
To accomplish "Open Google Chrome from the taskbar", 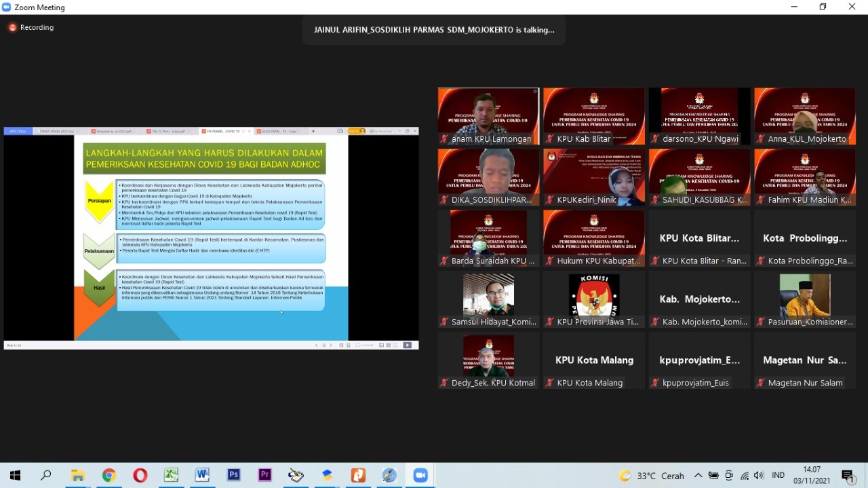I will [x=109, y=476].
